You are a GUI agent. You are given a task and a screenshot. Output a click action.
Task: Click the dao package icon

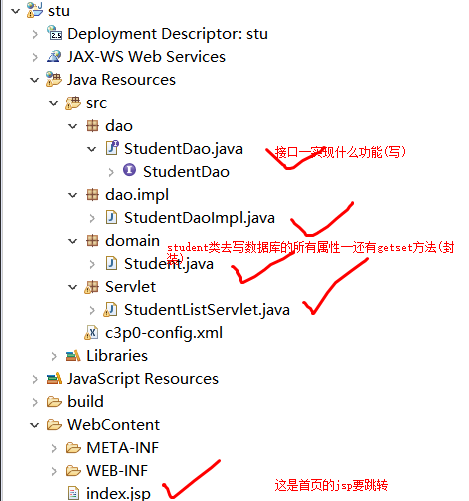point(92,126)
